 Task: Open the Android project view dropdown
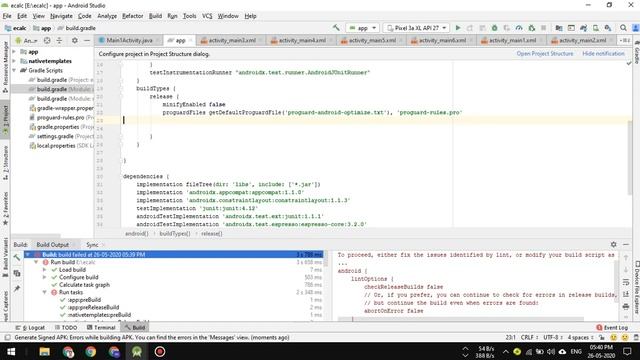click(26, 40)
